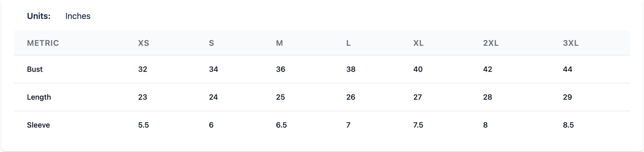Viewport: 644px width, 152px height.
Task: Click the XS size column header
Action: pos(143,43)
